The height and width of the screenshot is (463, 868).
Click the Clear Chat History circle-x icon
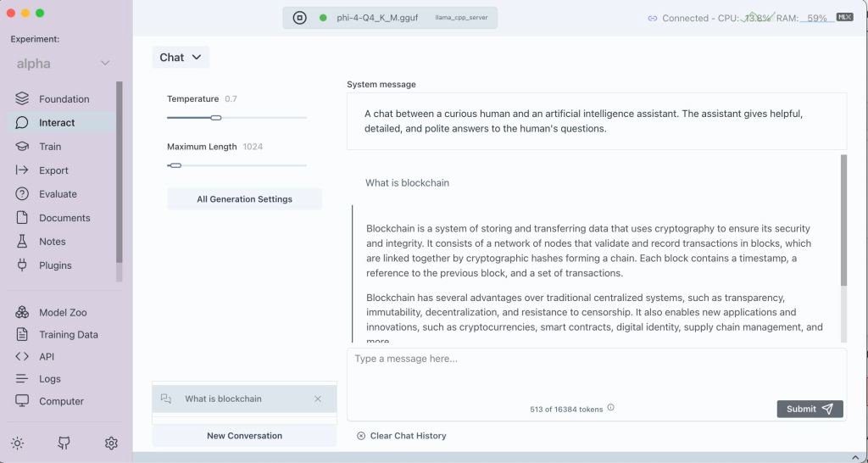[361, 436]
